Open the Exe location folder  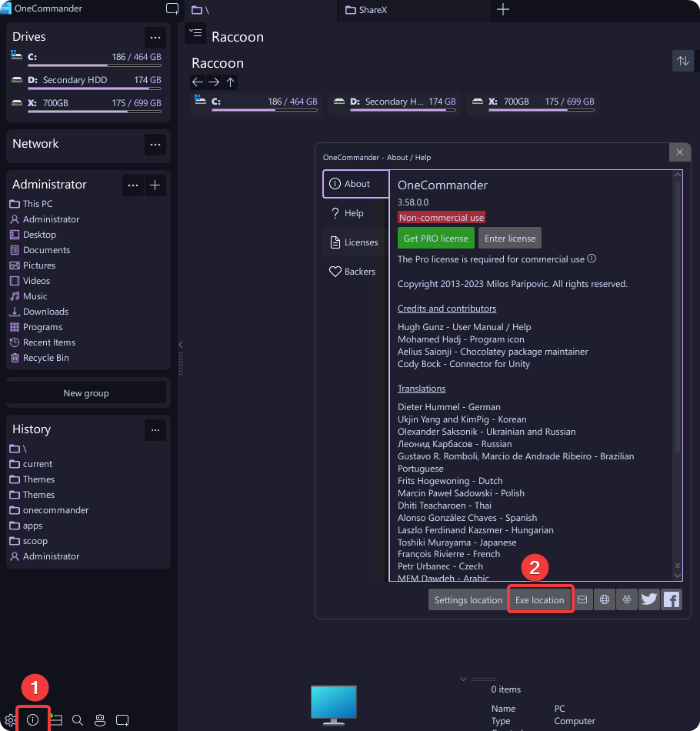(540, 599)
